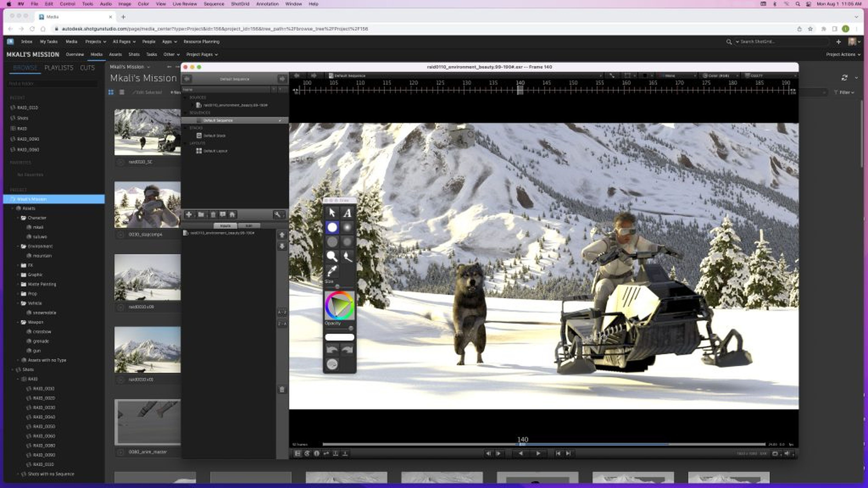Image resolution: width=868 pixels, height=488 pixels.
Task: Open the Filter dropdown on the right
Action: tap(844, 92)
